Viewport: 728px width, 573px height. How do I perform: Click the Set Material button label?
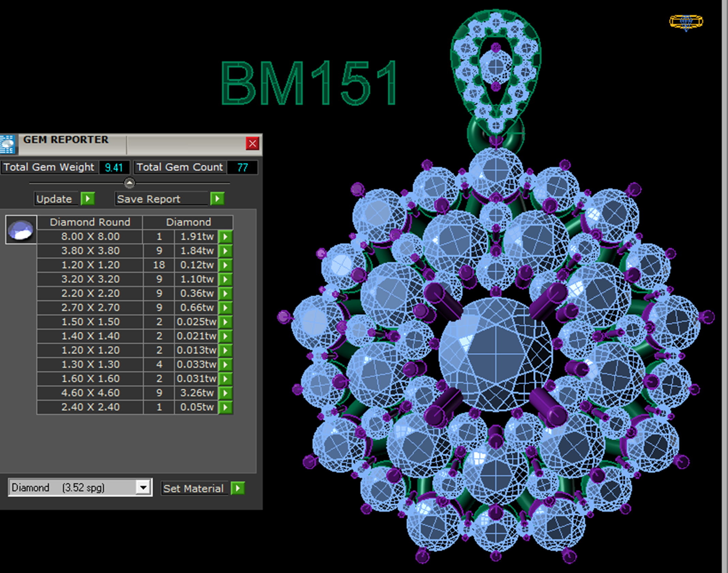pyautogui.click(x=193, y=488)
